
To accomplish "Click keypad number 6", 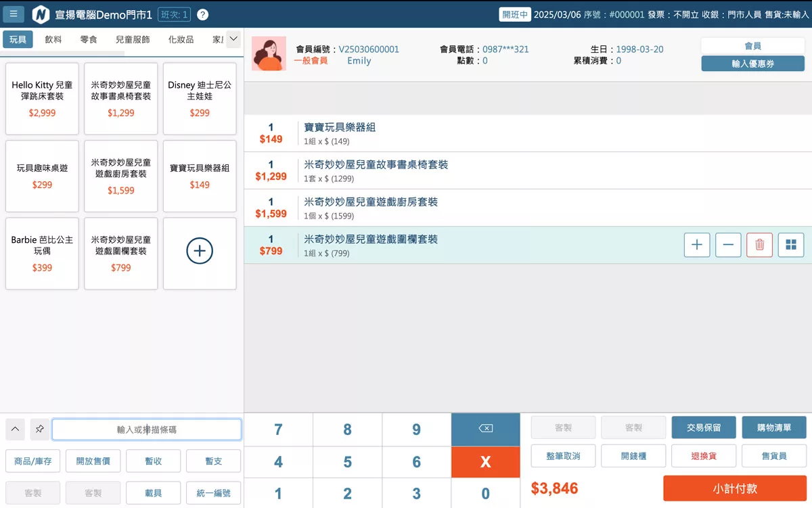I will pyautogui.click(x=416, y=462).
